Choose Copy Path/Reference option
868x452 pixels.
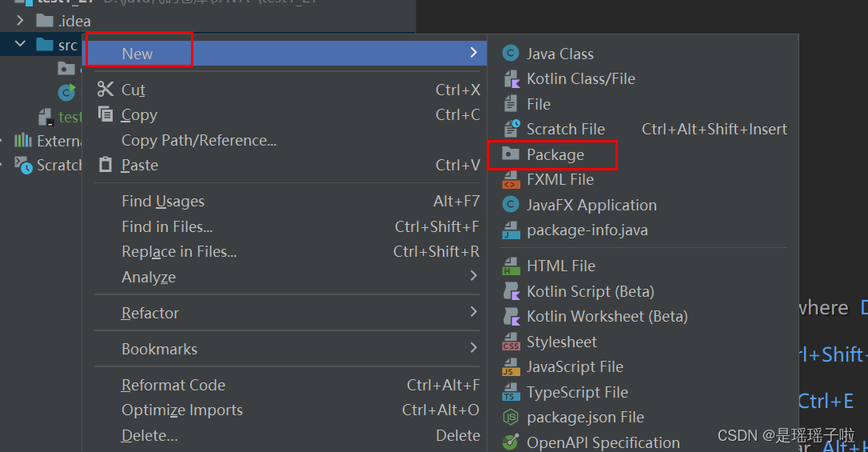(199, 141)
